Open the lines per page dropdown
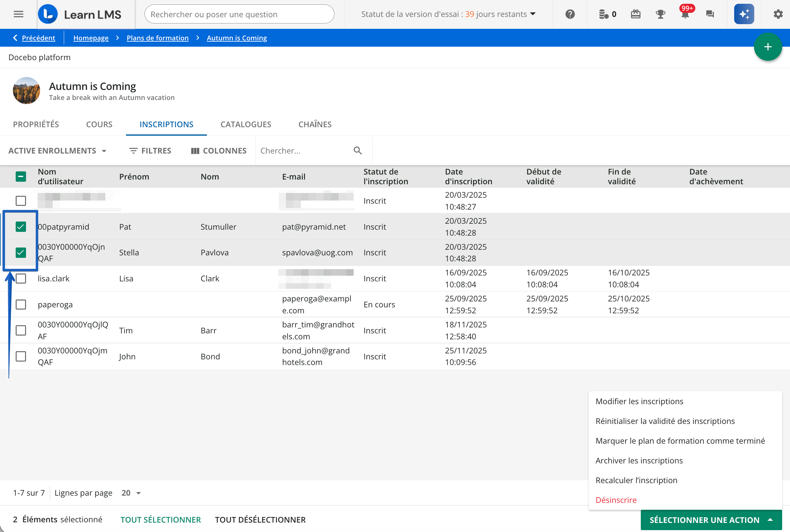This screenshot has width=790, height=532. click(x=131, y=493)
